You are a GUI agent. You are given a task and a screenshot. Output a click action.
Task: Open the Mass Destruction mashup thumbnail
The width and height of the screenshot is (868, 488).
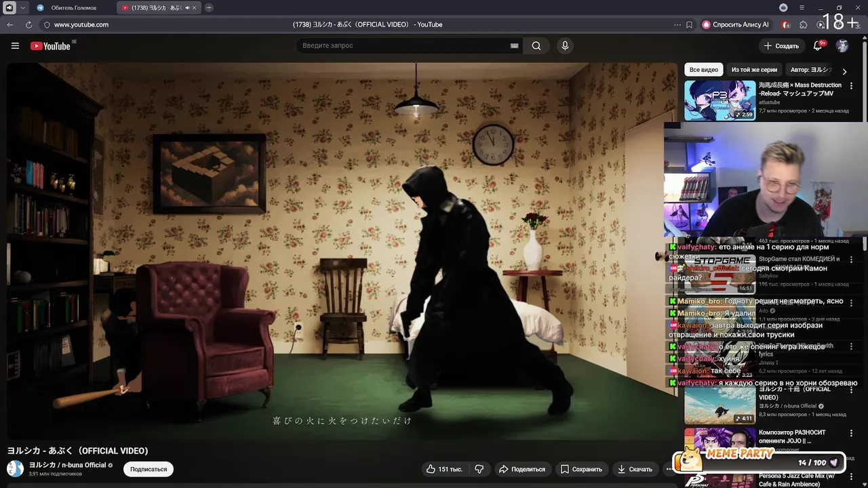(x=719, y=100)
